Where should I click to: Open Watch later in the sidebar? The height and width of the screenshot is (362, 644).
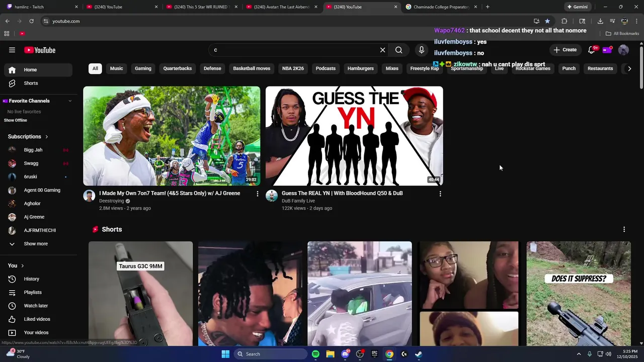38,306
